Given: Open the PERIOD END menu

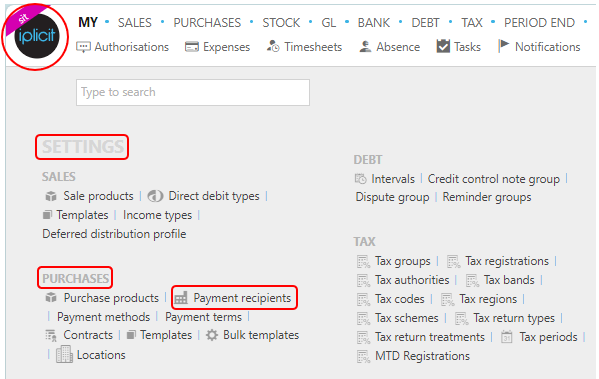Looking at the screenshot, I should (x=539, y=23).
